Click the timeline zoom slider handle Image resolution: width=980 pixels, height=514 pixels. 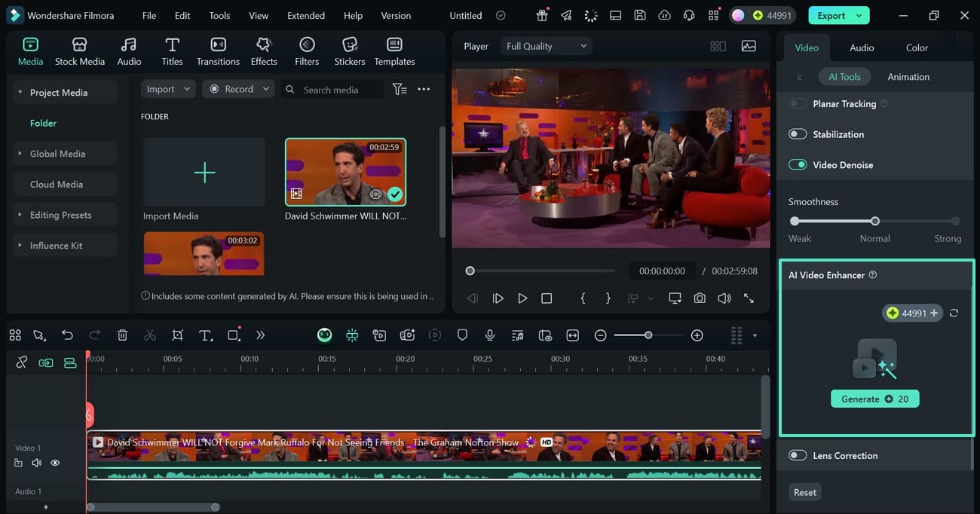648,335
